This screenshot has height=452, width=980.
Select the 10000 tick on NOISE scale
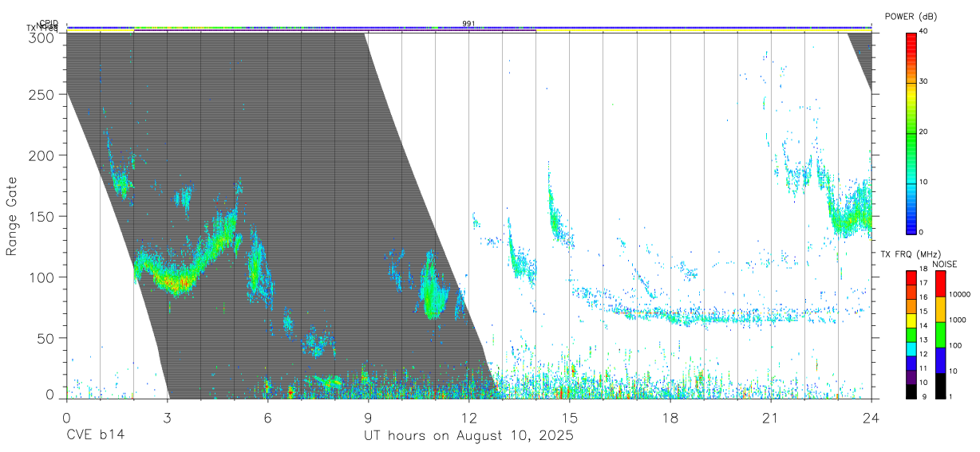pos(959,294)
